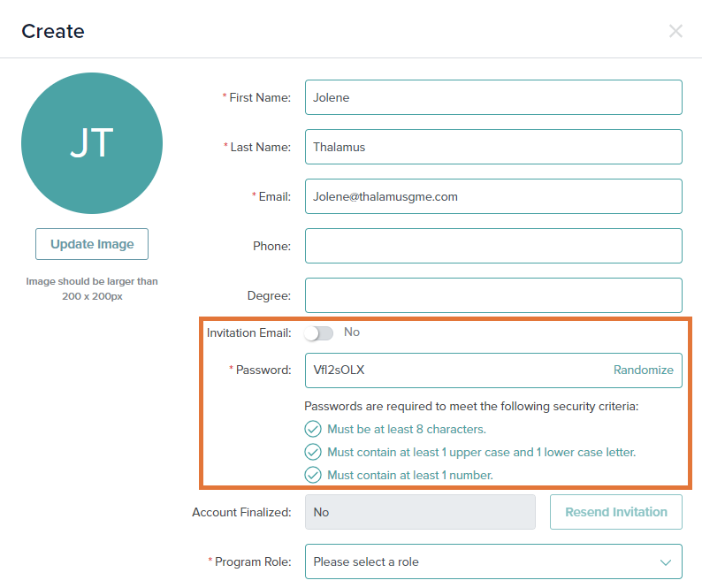Focus the Email input field
This screenshot has height=588, width=702.
493,196
